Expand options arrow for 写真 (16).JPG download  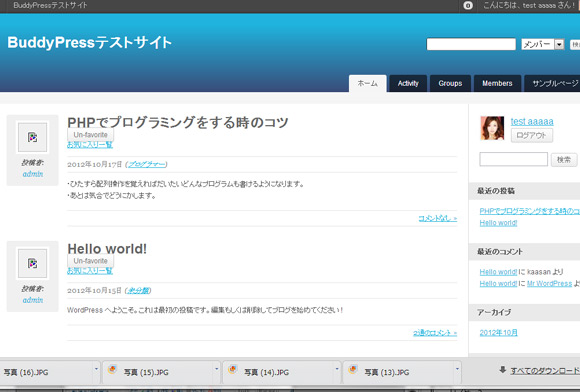96,369
